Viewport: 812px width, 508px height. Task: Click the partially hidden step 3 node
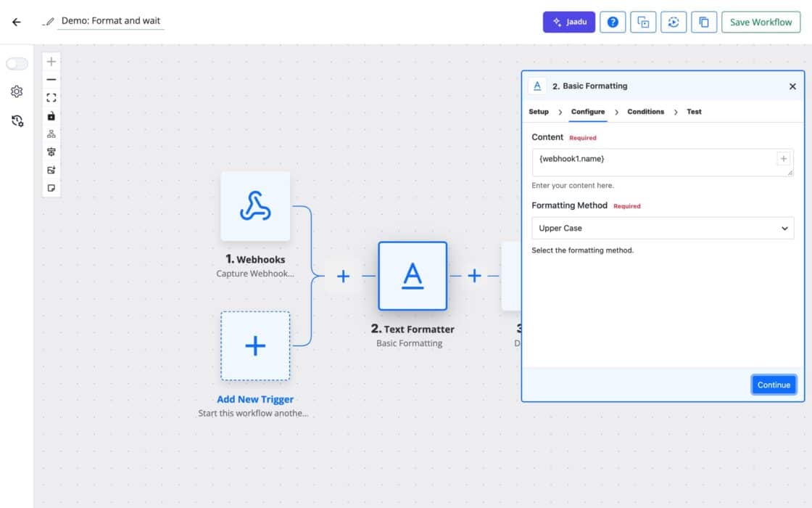[511, 276]
